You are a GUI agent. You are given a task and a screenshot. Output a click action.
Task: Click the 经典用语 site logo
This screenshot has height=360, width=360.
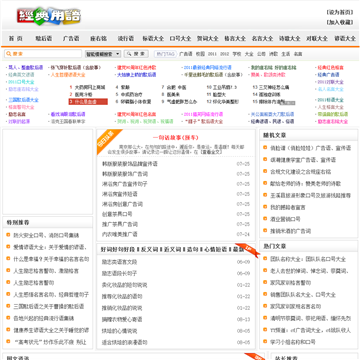[49, 16]
